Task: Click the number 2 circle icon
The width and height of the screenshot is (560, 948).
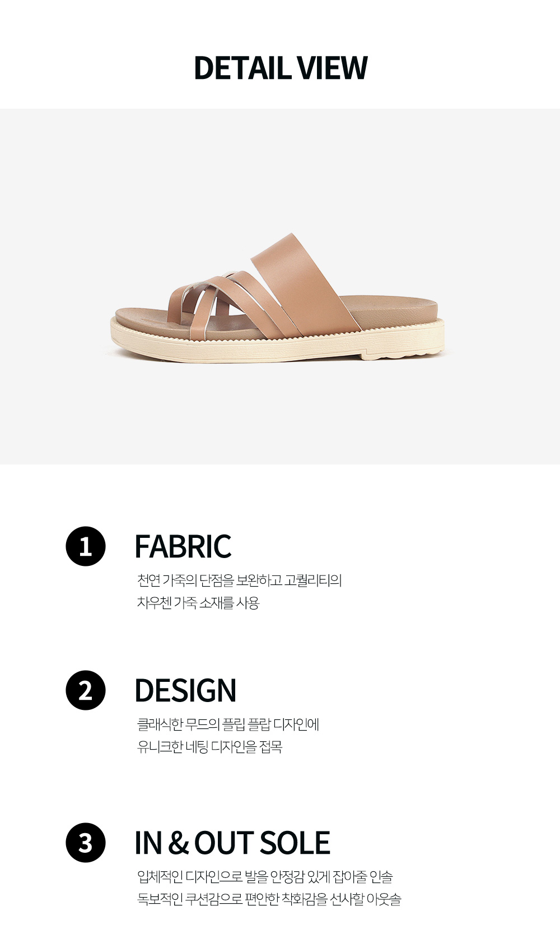Action: tap(86, 690)
